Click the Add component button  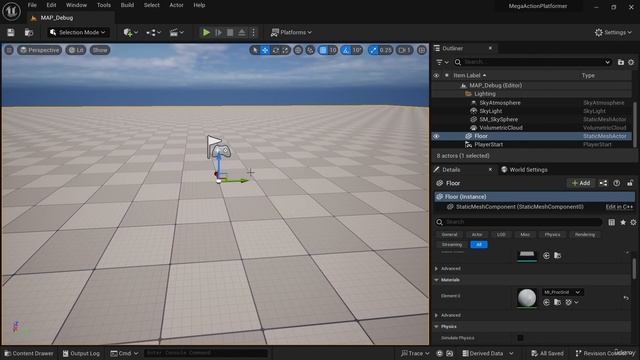point(580,183)
